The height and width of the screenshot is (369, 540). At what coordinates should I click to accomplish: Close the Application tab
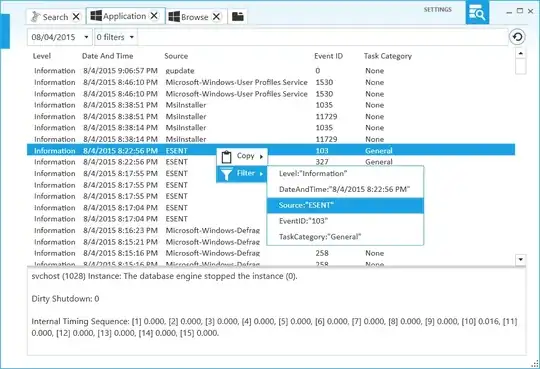point(154,16)
